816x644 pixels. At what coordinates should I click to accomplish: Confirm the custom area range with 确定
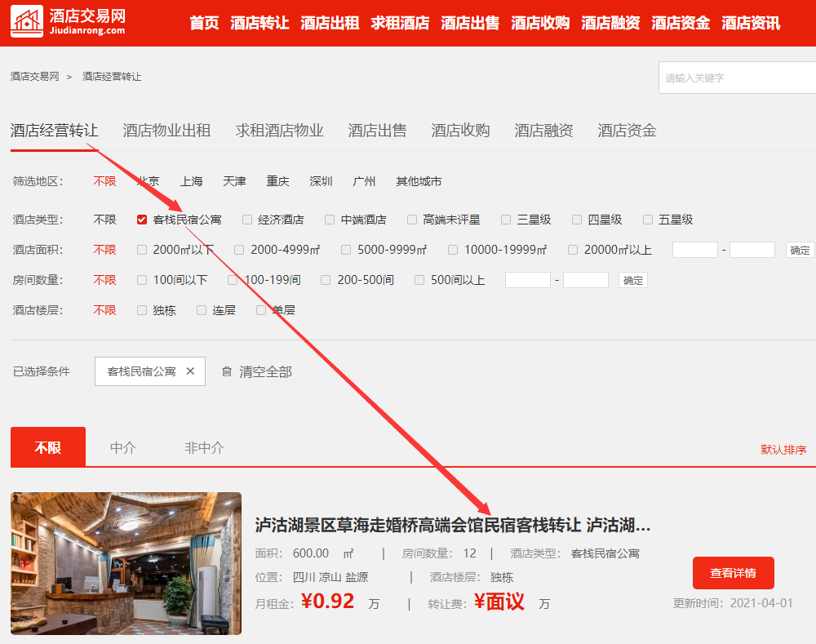(x=800, y=251)
